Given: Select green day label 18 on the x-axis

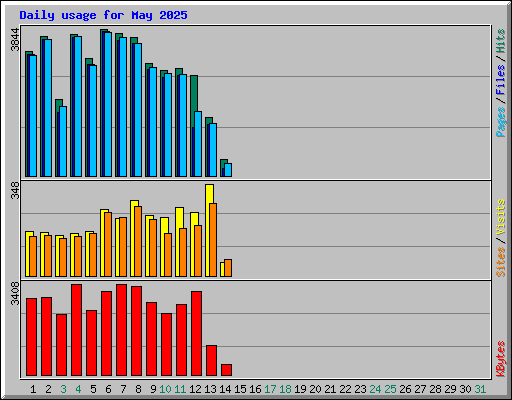Looking at the screenshot, I should point(285,389).
